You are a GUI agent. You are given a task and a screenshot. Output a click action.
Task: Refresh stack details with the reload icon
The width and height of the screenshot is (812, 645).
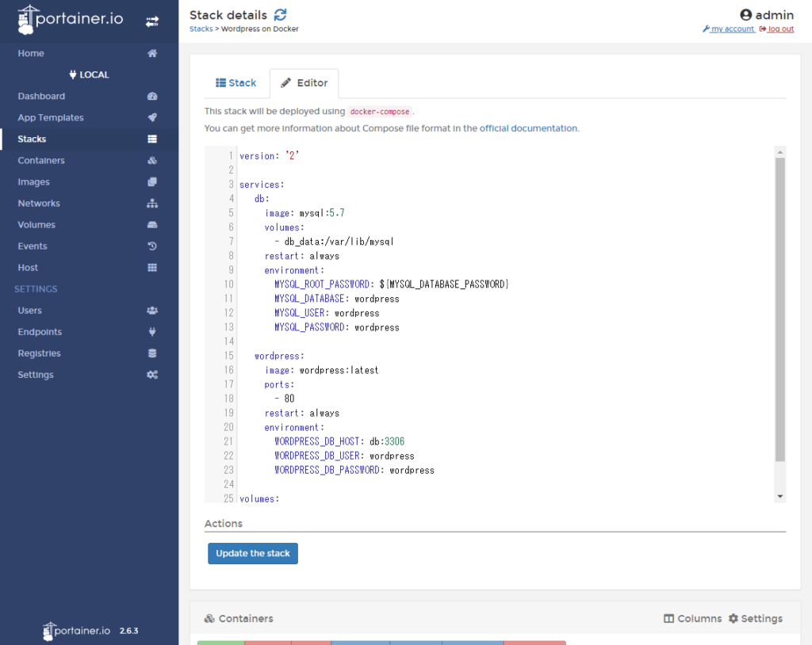pos(280,14)
